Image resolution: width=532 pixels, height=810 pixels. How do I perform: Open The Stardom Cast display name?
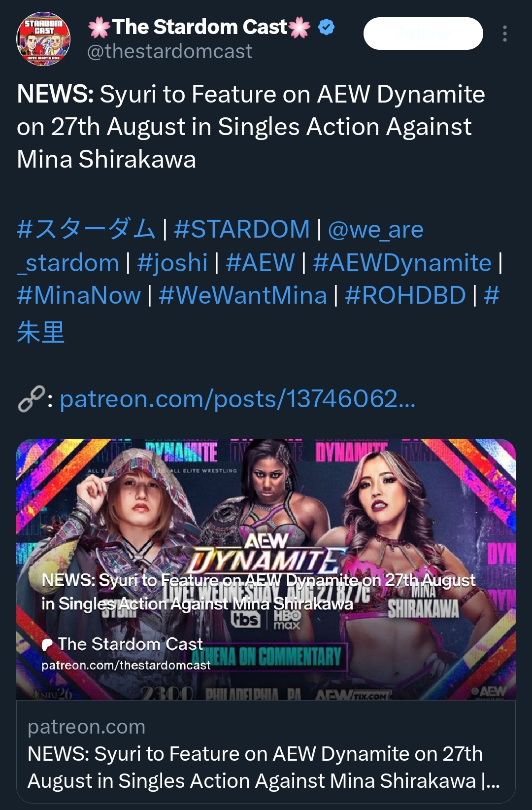pos(199,27)
